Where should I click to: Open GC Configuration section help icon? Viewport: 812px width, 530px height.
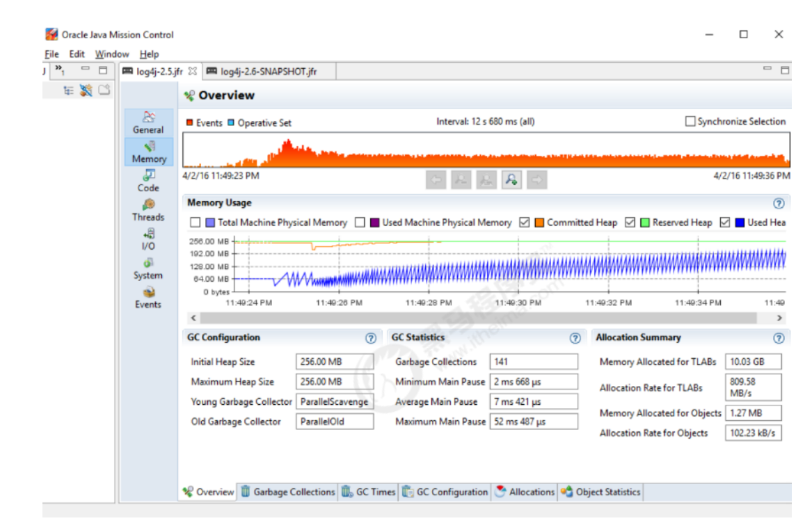(371, 338)
